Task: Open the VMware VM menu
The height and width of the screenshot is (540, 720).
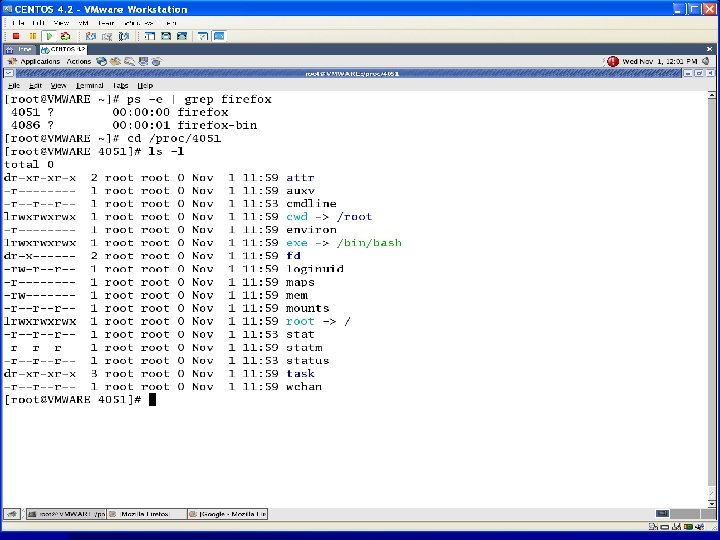Action: [83, 22]
